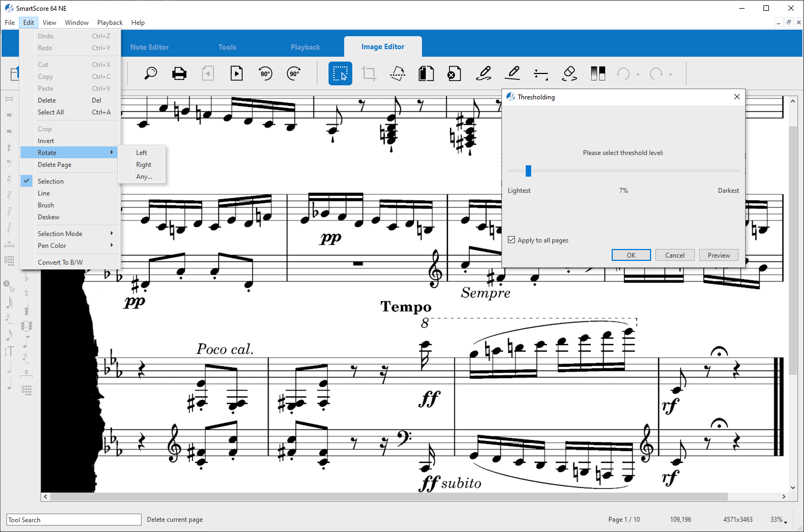Open dropdown next to toolbar undo
This screenshot has width=804, height=532.
(638, 75)
